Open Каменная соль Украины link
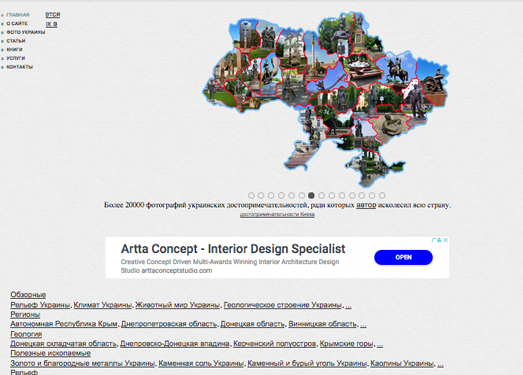Viewport: 523px width, 375px height. 201,363
